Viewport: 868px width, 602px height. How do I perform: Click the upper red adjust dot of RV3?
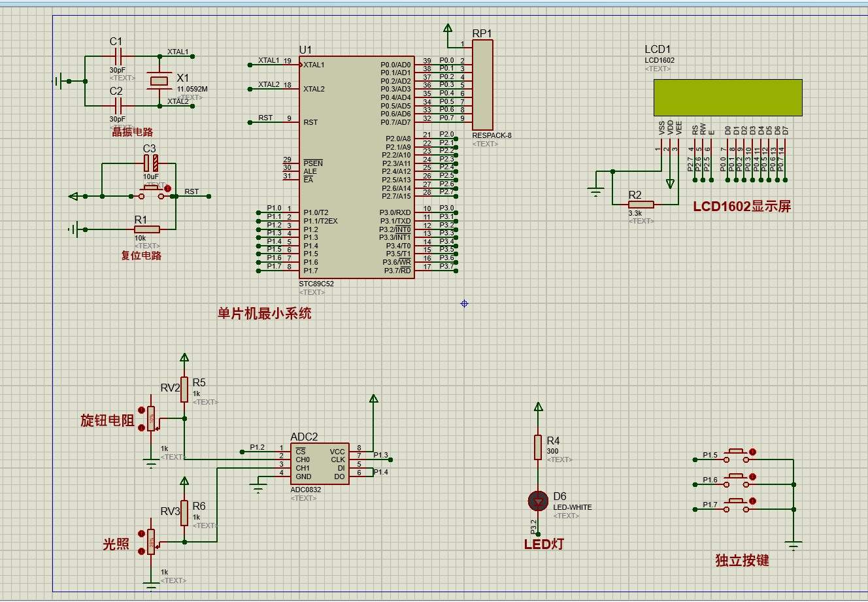pyautogui.click(x=141, y=533)
